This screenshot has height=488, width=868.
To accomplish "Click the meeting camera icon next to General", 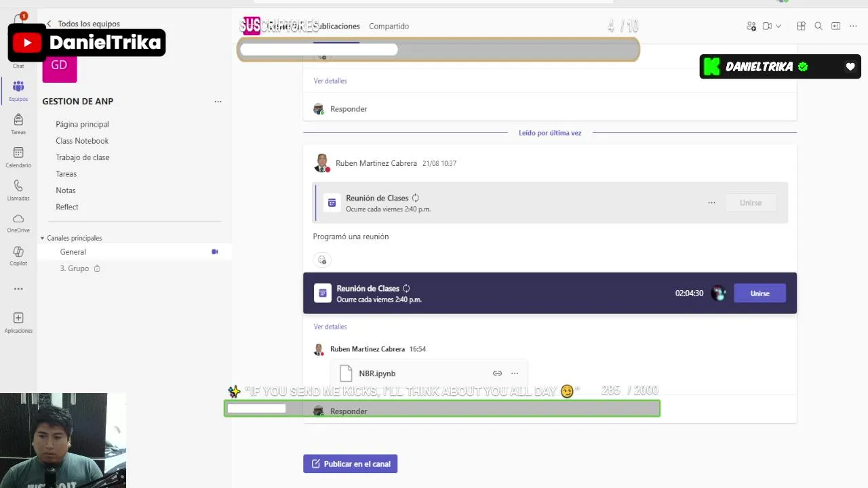I will [215, 251].
